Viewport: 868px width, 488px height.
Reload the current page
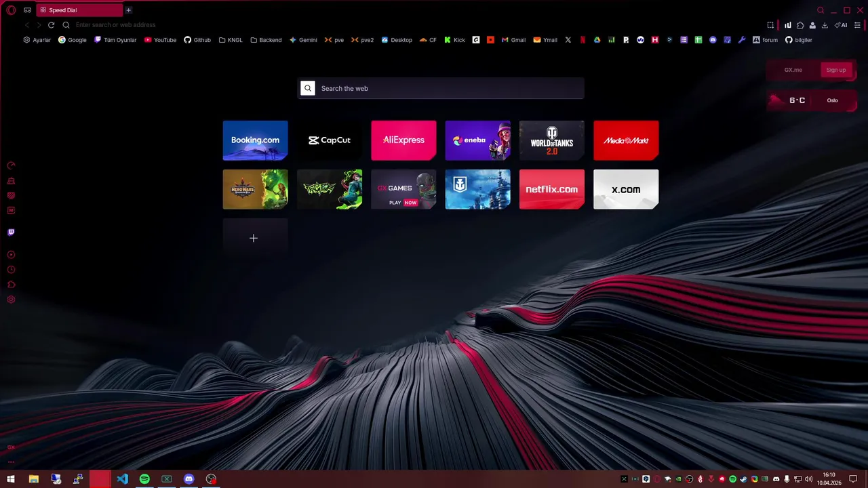51,25
